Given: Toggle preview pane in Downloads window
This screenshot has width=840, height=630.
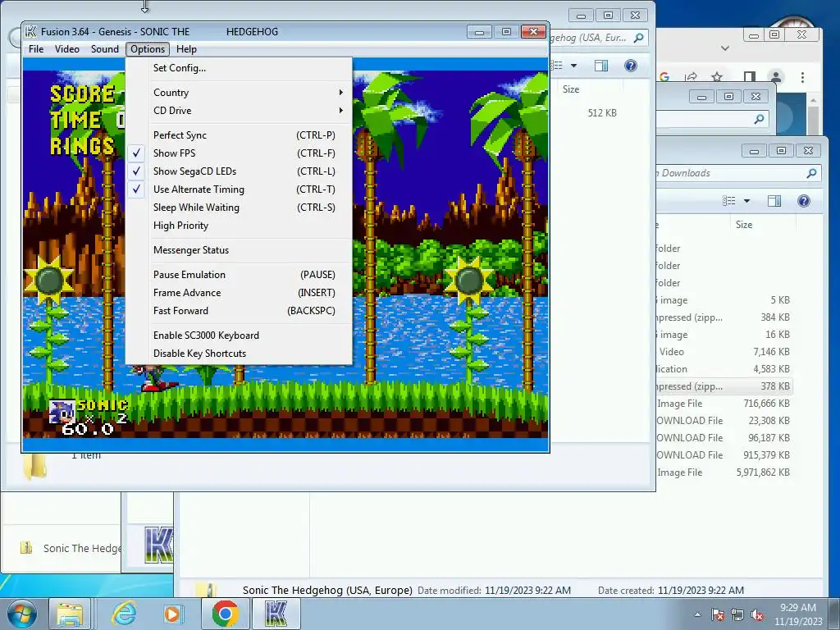Looking at the screenshot, I should (774, 201).
